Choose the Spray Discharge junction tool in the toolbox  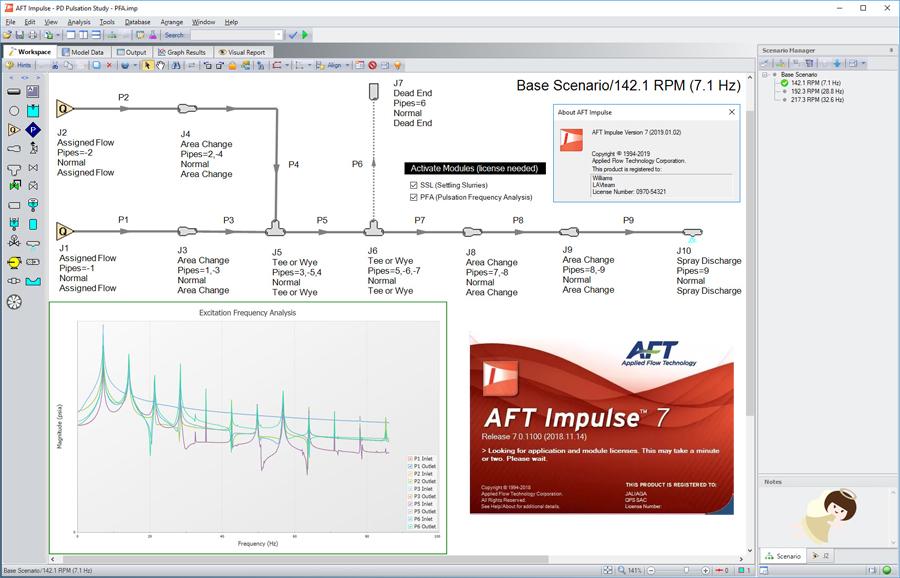tap(33, 244)
